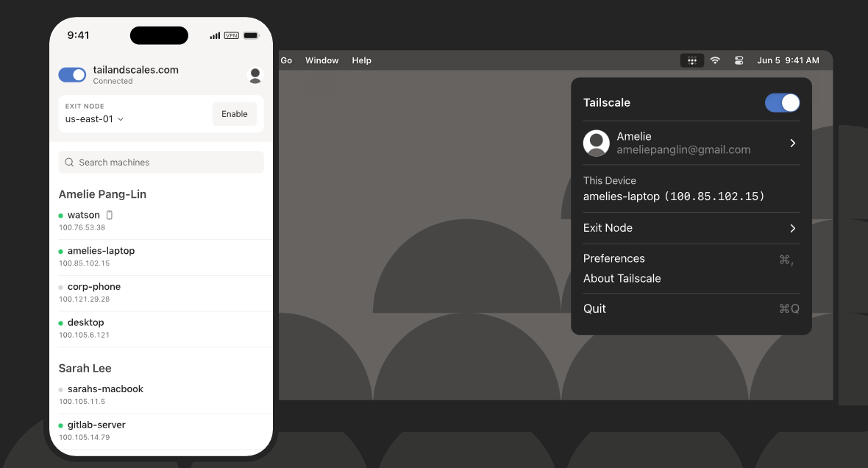Tap the green status dot for gitlab-server
Image resolution: width=868 pixels, height=468 pixels.
61,425
